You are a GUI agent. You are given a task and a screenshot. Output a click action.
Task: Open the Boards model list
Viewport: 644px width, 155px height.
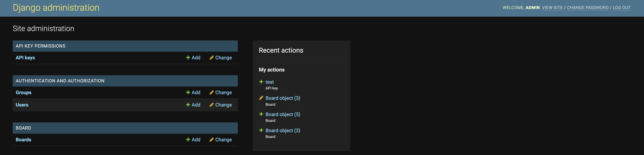tap(23, 139)
